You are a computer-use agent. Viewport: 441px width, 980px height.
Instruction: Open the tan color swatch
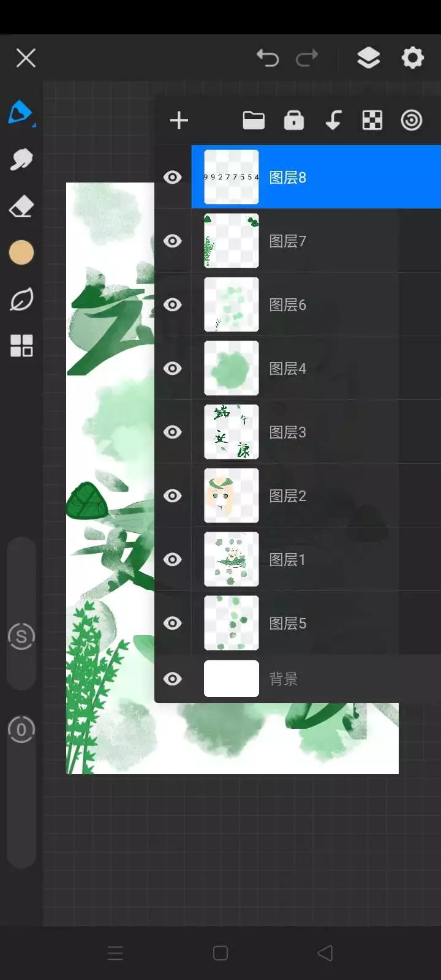click(x=21, y=252)
